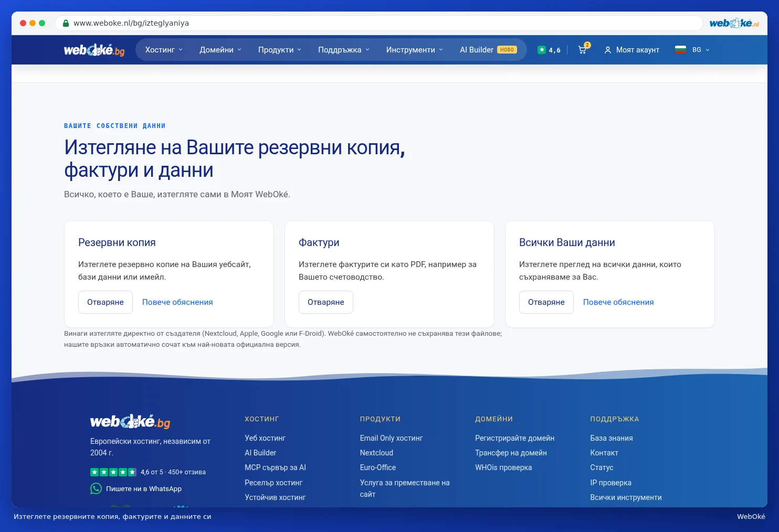This screenshot has height=532, width=779.
Task: Click Отваряне in Резервни копия card
Action: [106, 302]
